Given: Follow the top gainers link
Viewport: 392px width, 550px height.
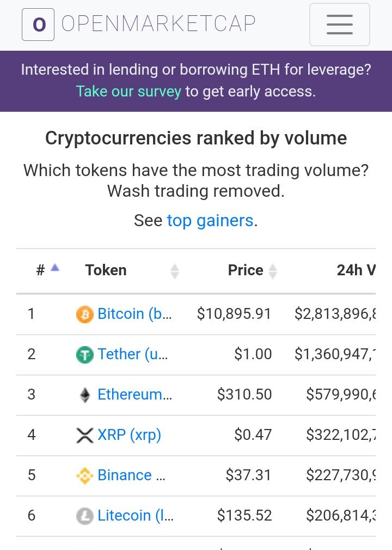Looking at the screenshot, I should pos(210,221).
